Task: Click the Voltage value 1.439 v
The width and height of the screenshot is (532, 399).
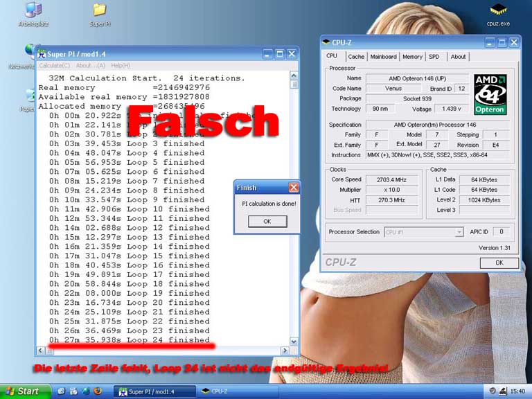Action: tap(451, 109)
